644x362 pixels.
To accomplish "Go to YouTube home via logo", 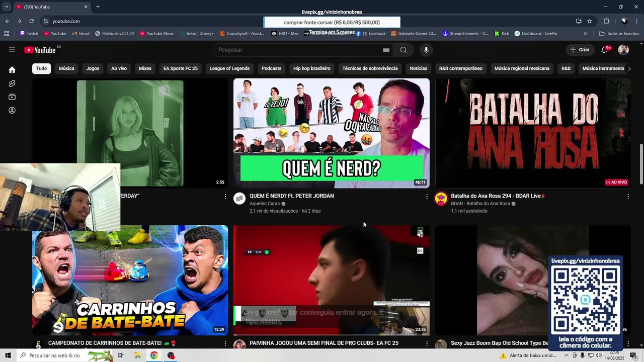I will [x=40, y=50].
